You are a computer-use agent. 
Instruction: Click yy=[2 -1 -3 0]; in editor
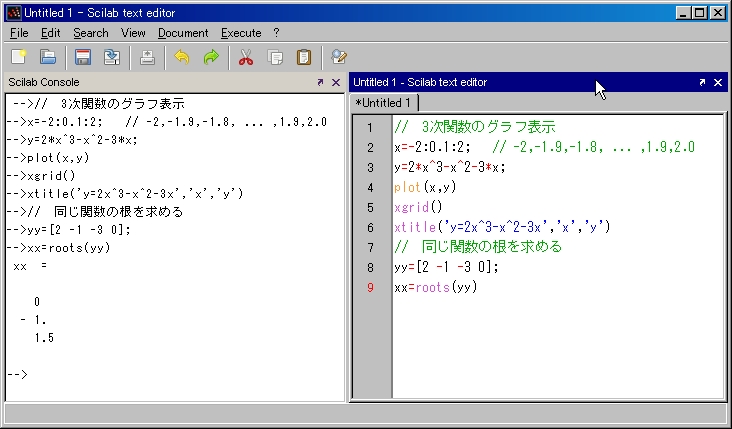pos(446,267)
